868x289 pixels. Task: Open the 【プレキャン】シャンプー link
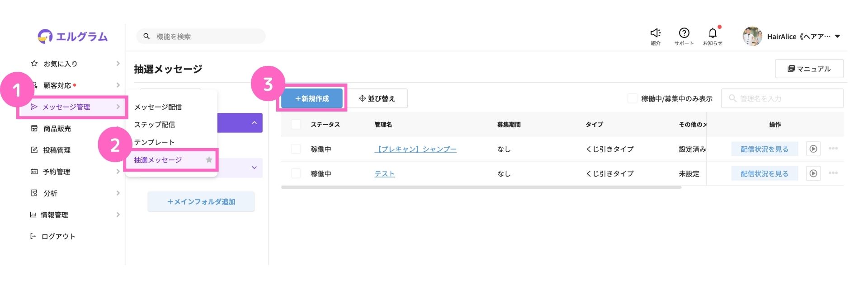(x=415, y=149)
